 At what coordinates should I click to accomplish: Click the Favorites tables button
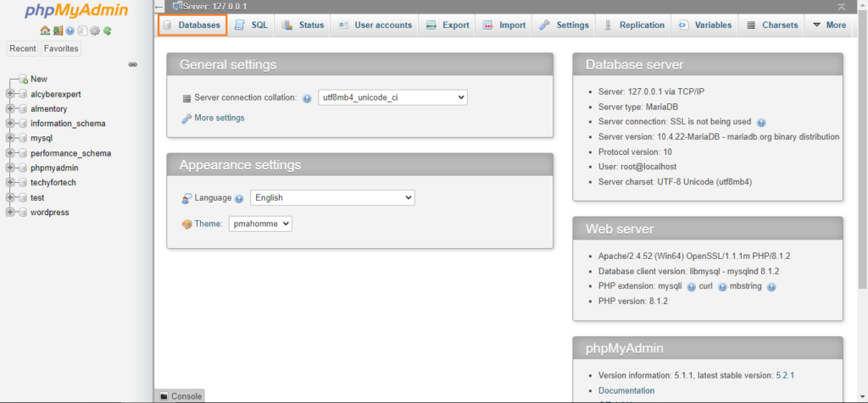click(x=61, y=48)
